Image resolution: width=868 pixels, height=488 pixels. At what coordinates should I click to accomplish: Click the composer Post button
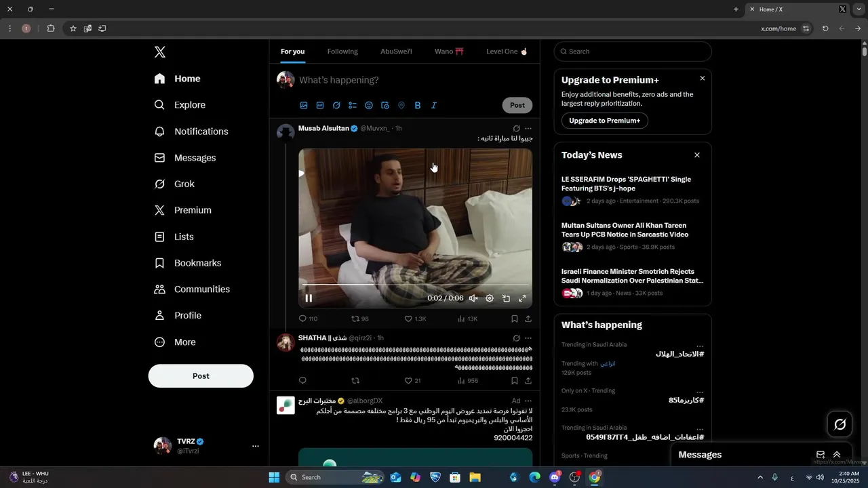517,105
